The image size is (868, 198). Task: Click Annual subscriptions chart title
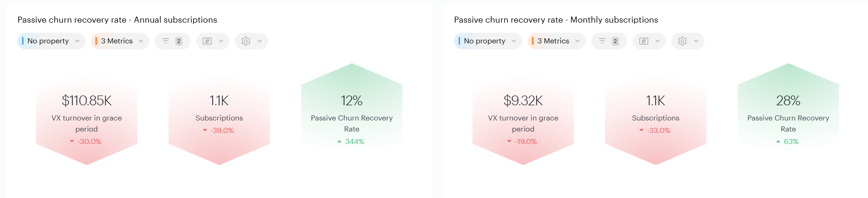tap(117, 20)
